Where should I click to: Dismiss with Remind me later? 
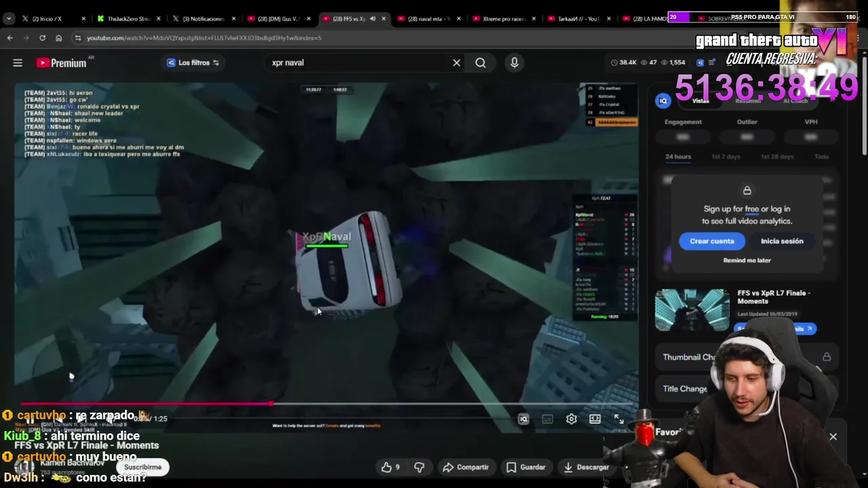pyautogui.click(x=747, y=260)
